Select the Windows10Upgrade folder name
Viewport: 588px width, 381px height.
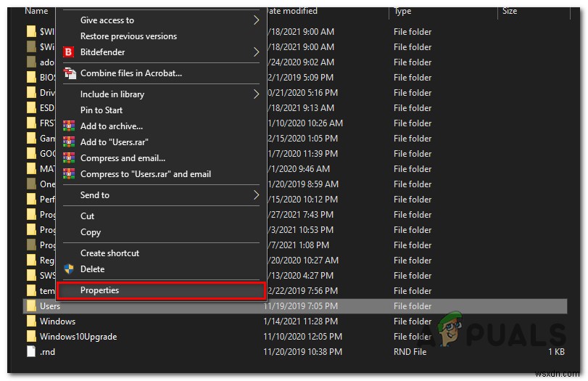(x=78, y=337)
